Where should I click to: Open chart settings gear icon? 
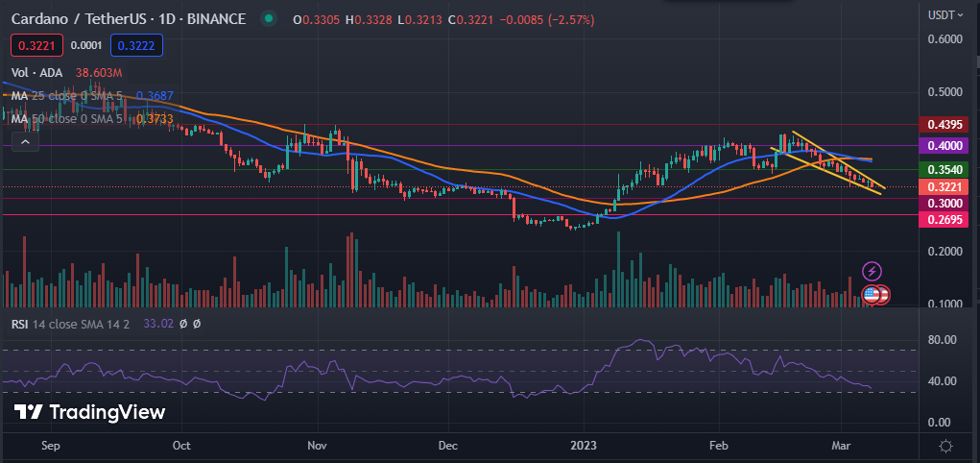click(945, 446)
